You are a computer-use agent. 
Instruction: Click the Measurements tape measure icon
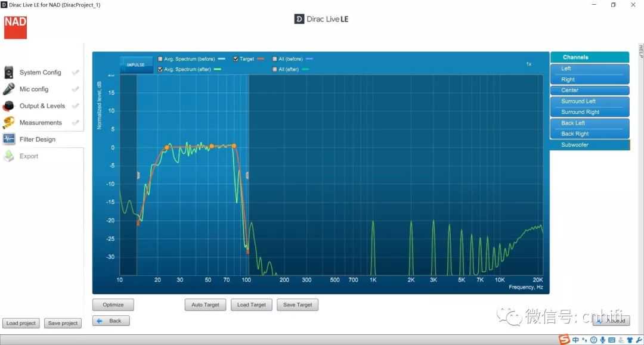(x=9, y=123)
